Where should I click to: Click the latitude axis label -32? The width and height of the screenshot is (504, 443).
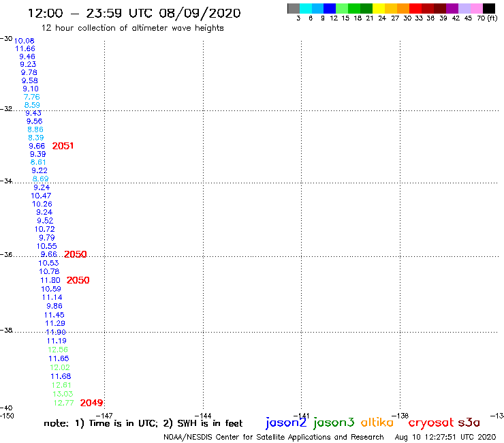(x=6, y=109)
